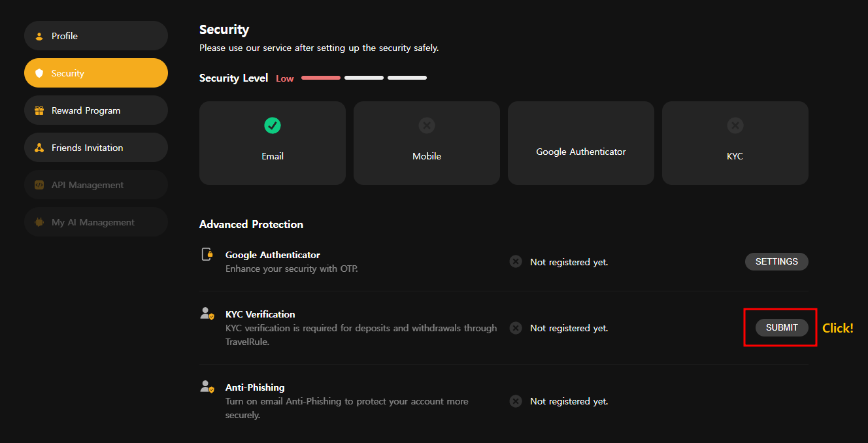
Task: Click the Anti-Phishing user icon
Action: click(207, 386)
